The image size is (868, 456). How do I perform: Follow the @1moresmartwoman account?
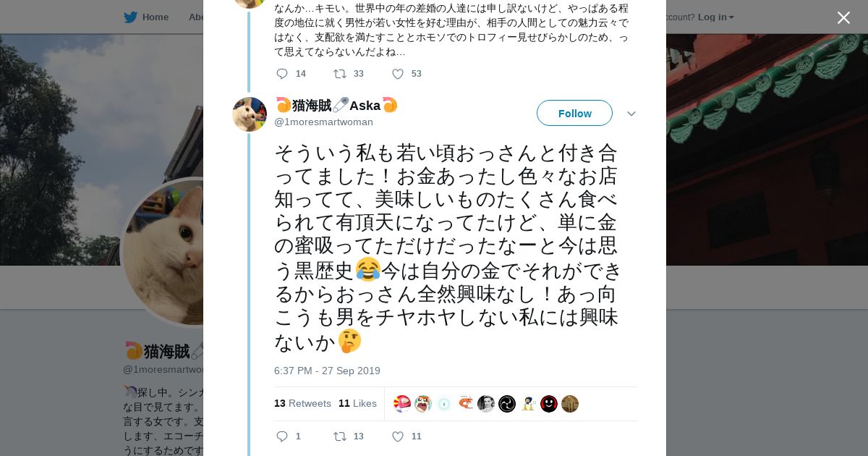574,113
